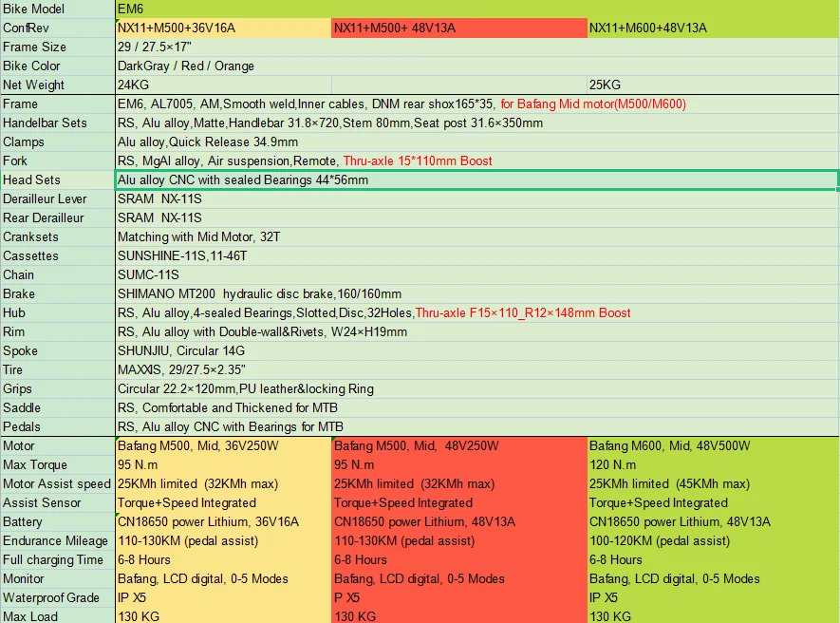Click the green 130 KG max load cell
Screen dimensions: 840x623
pos(714,616)
